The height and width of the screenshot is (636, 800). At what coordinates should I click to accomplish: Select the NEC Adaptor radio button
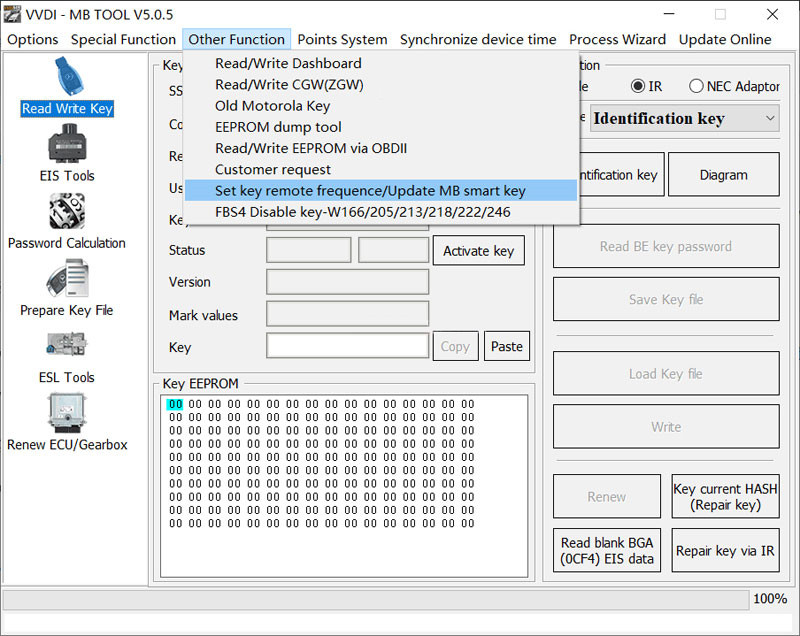pyautogui.click(x=696, y=86)
